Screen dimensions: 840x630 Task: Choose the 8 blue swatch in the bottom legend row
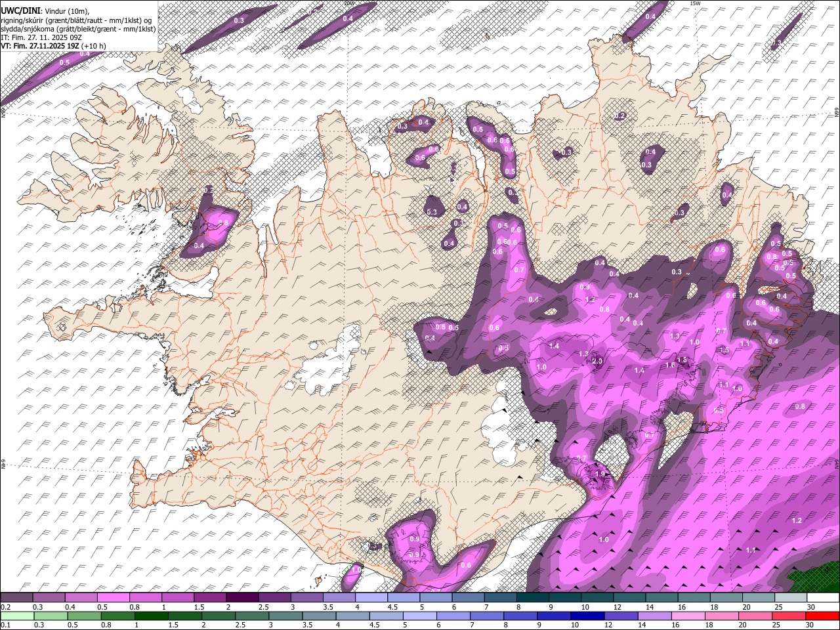point(520,616)
